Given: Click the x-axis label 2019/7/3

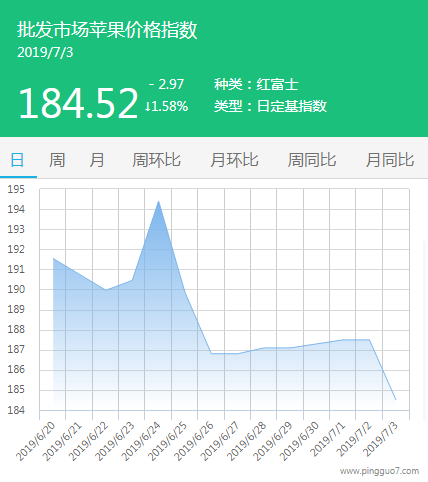Looking at the screenshot, I should 381,439.
